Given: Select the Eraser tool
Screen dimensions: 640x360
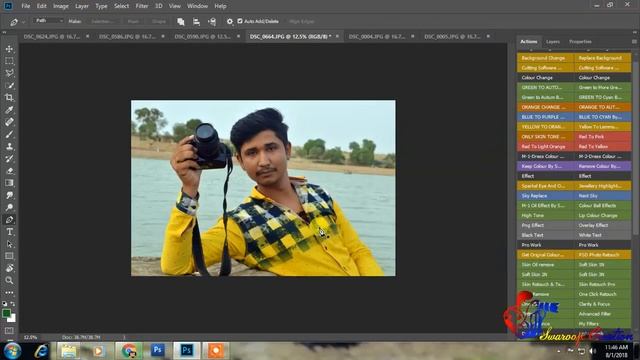Looking at the screenshot, I should coord(9,171).
